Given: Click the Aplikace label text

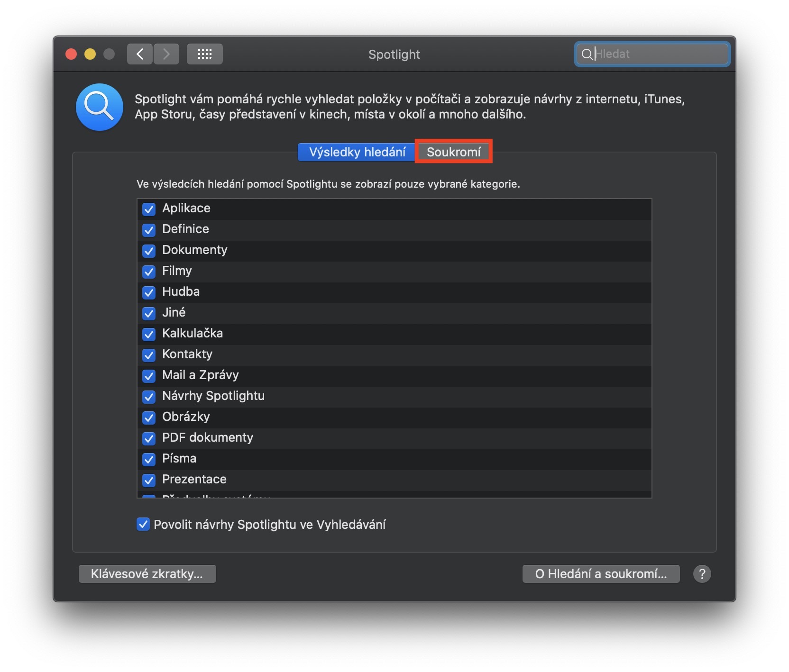Looking at the screenshot, I should tap(186, 208).
